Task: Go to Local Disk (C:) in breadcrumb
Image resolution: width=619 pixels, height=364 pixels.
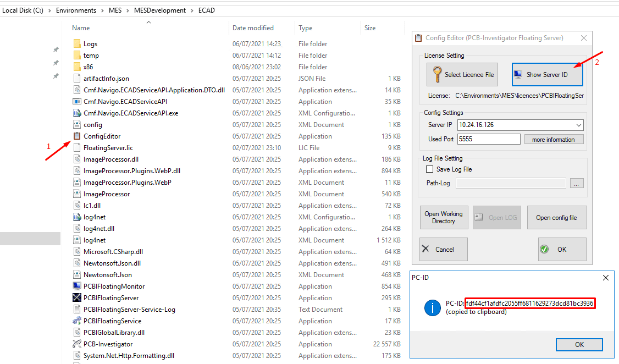Action: pyautogui.click(x=23, y=10)
